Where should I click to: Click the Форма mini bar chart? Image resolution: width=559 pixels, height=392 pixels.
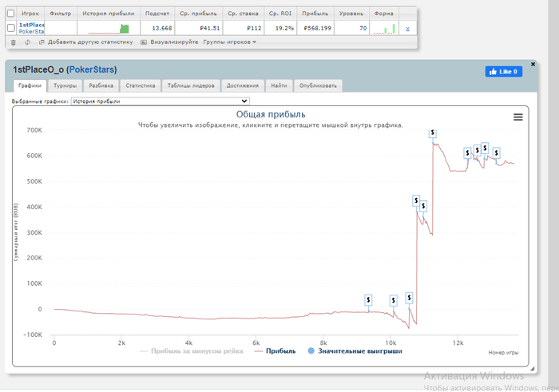click(383, 28)
